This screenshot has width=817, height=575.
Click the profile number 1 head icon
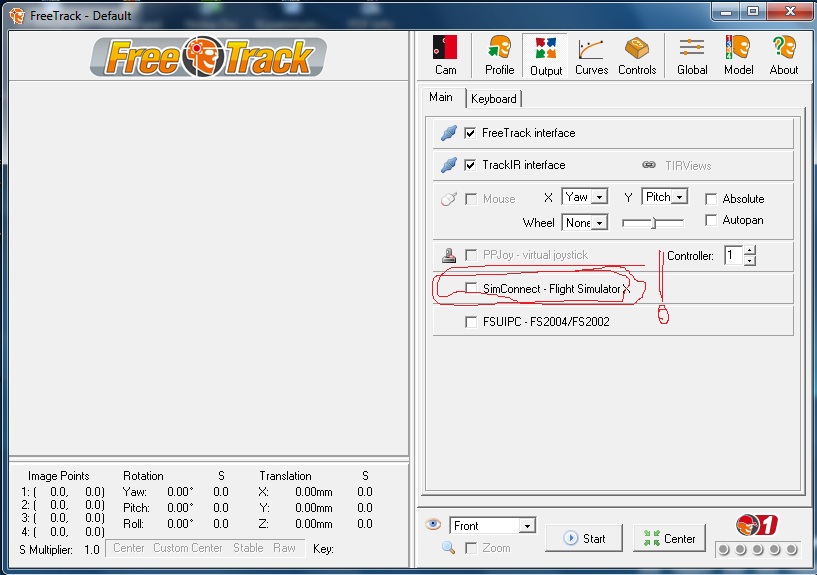click(x=757, y=525)
